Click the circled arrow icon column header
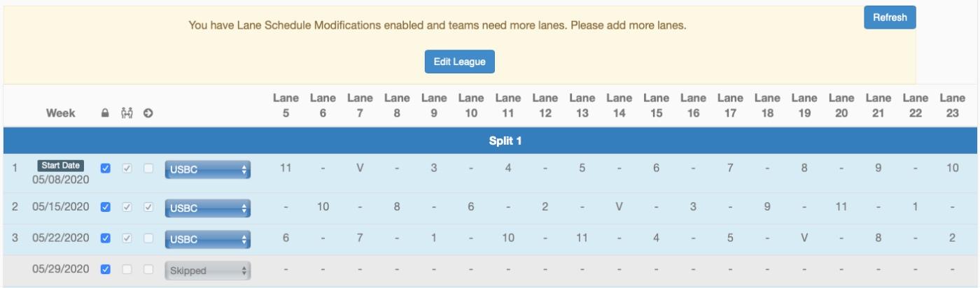Screen dimensions: 980x288 click(x=148, y=113)
